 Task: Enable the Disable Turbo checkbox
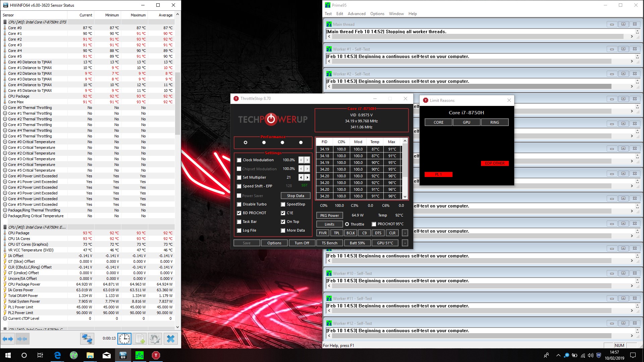pos(239,204)
